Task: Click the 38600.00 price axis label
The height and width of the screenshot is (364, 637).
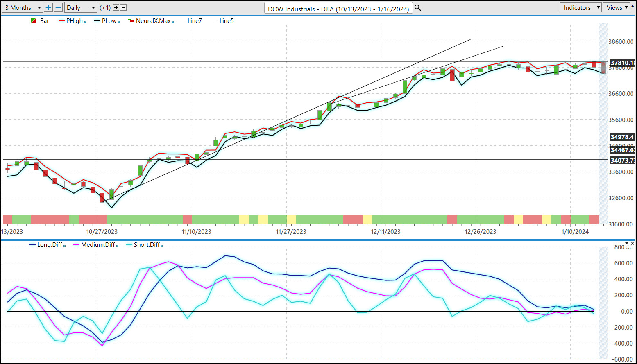Action: [621, 42]
